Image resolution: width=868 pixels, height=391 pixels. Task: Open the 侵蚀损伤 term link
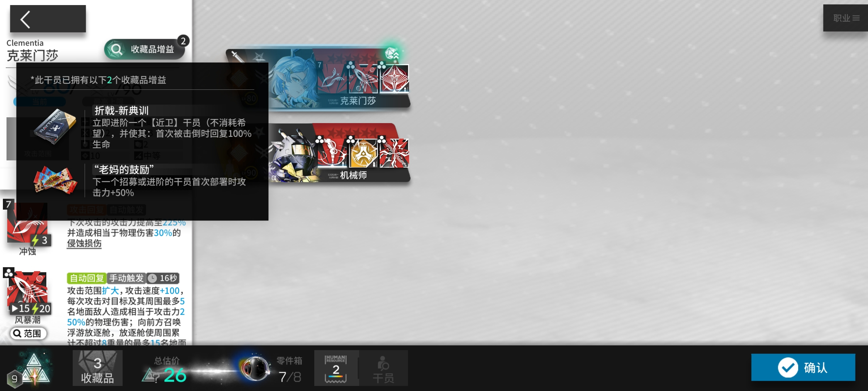tap(84, 243)
